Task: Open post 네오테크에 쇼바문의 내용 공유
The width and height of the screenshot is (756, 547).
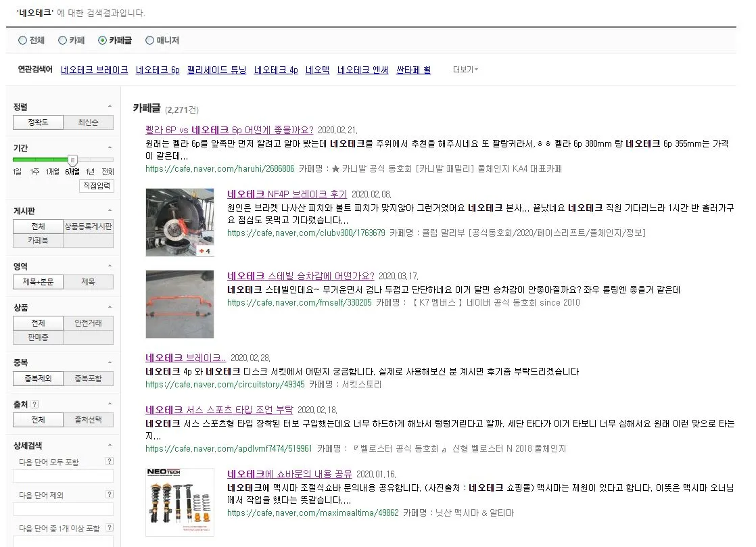Action: coord(289,474)
